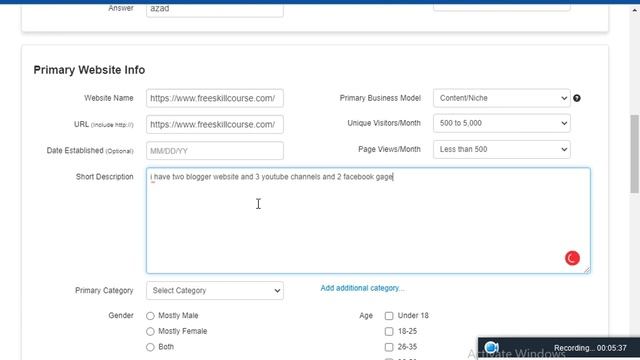Click the Gender label text

(x=121, y=316)
